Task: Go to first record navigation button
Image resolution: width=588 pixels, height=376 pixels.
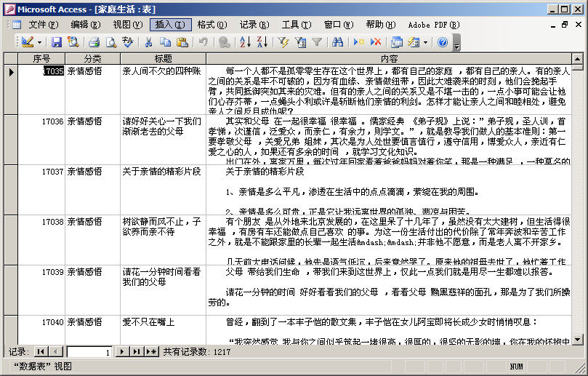Action: 41,352
